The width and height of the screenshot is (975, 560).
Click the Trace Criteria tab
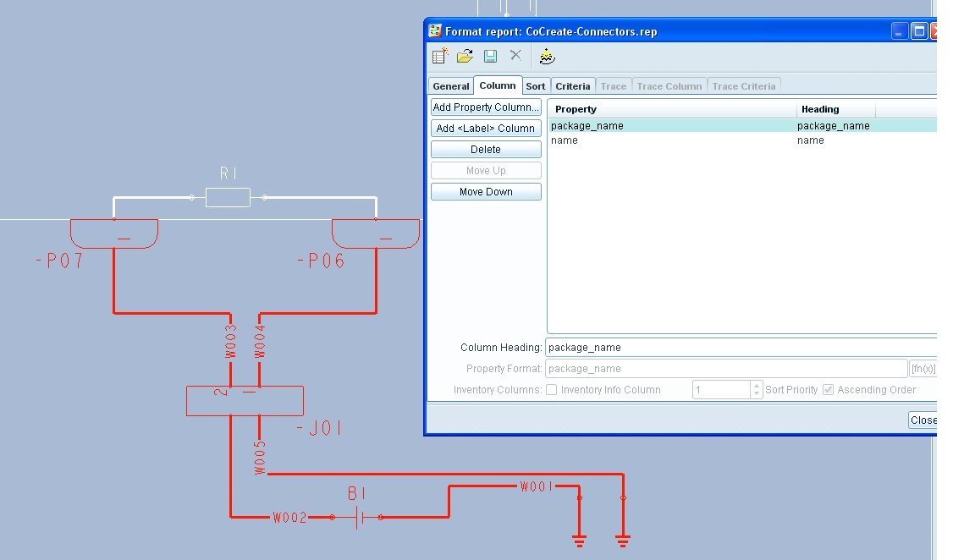[x=744, y=86]
